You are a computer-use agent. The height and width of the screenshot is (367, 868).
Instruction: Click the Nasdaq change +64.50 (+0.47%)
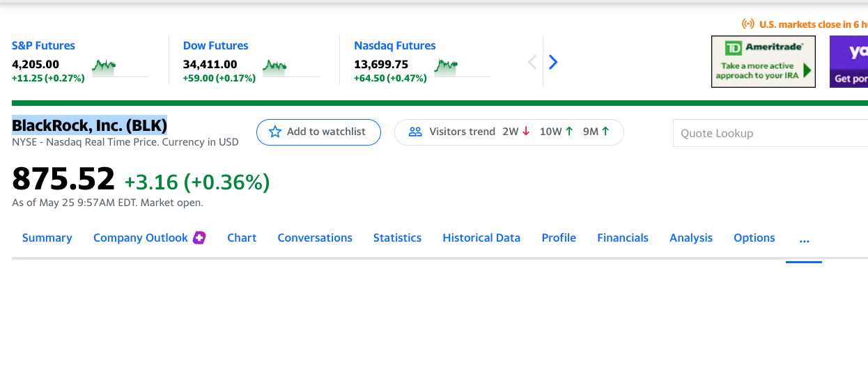tap(390, 78)
